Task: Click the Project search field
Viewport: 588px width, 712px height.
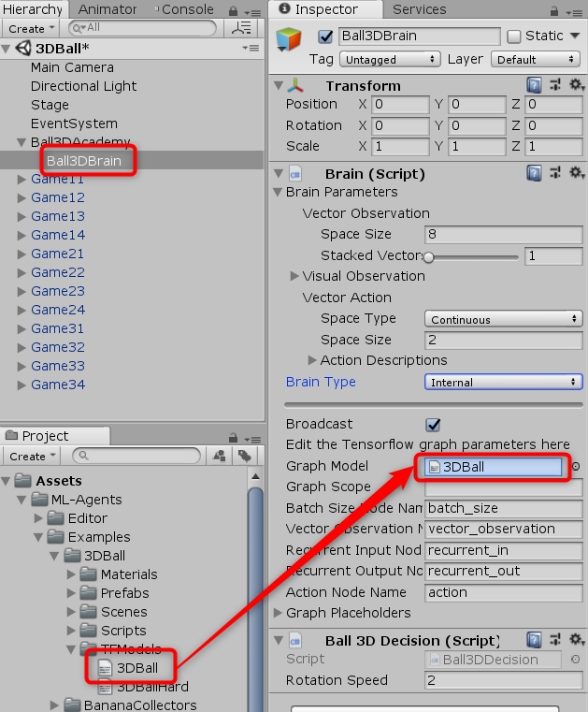Action: tap(136, 456)
